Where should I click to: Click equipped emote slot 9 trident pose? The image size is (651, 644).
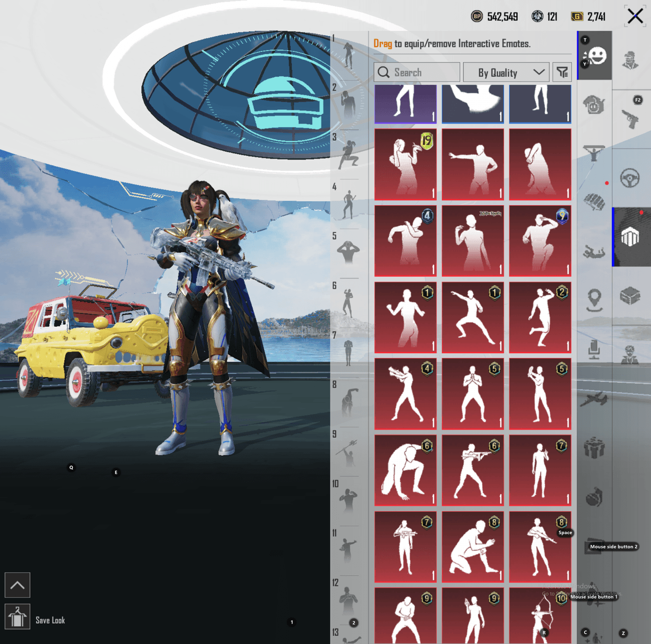tap(349, 452)
